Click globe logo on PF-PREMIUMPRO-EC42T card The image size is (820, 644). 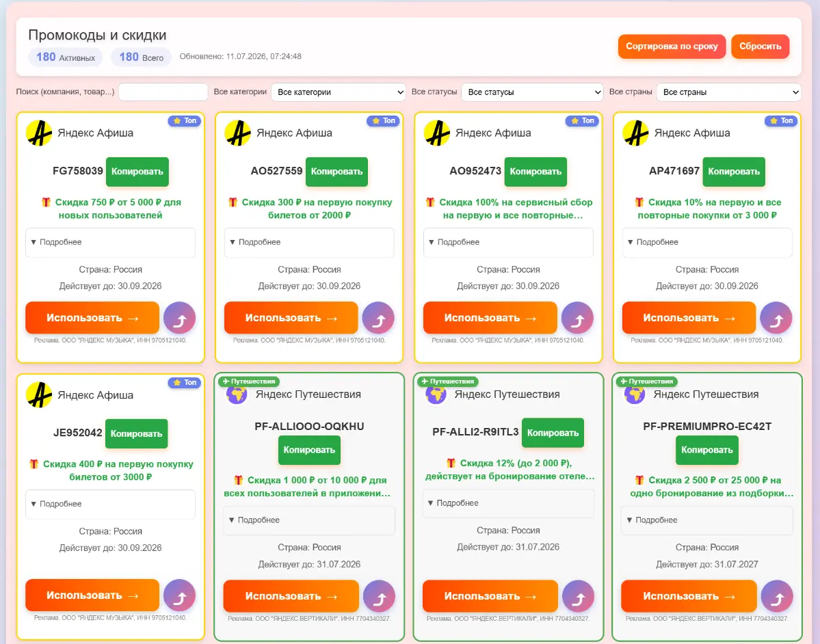point(635,394)
